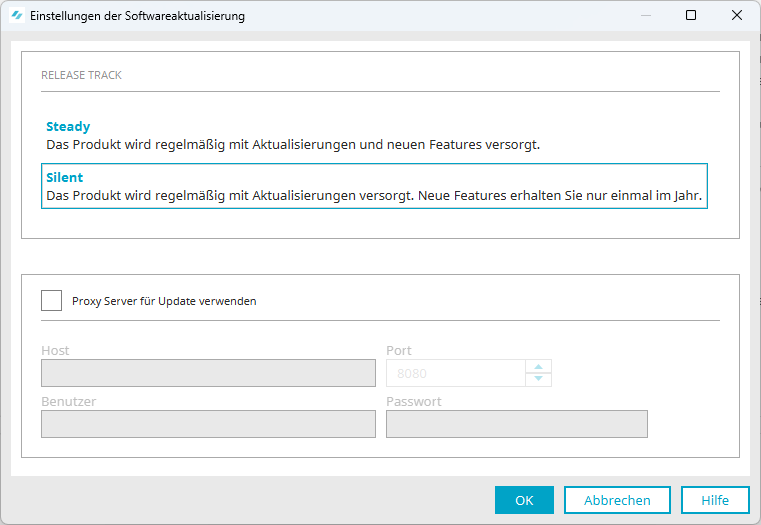This screenshot has height=525, width=761.
Task: Enable Proxy Server für Update verwenden checkbox
Action: pos(51,300)
